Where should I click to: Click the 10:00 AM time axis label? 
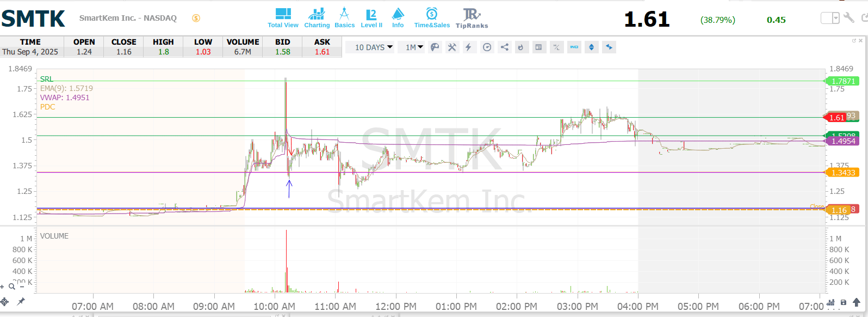point(275,307)
